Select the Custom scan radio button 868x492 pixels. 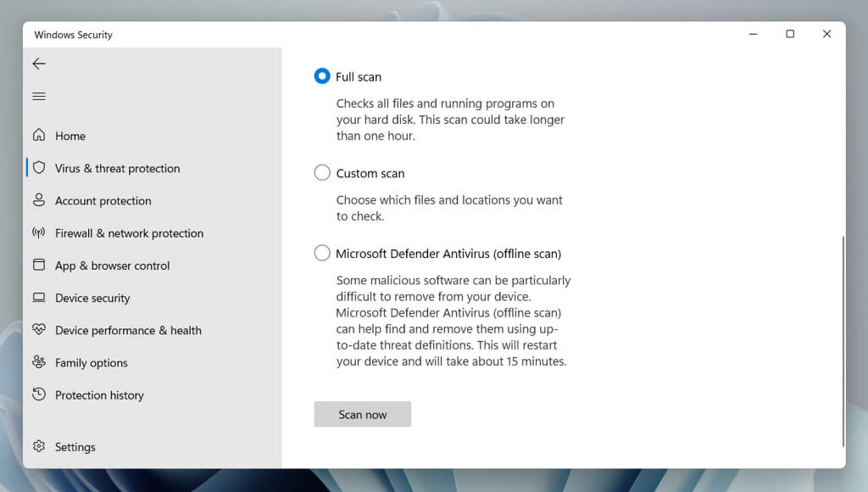point(322,172)
